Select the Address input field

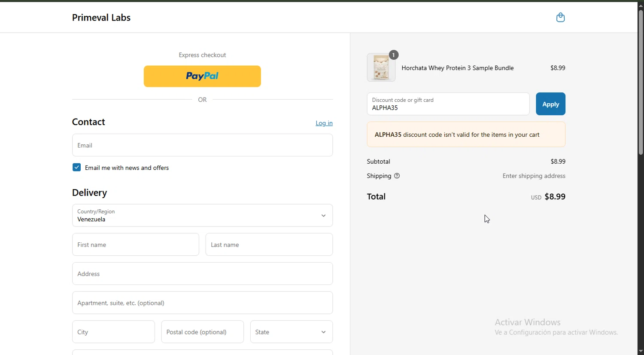tap(202, 274)
